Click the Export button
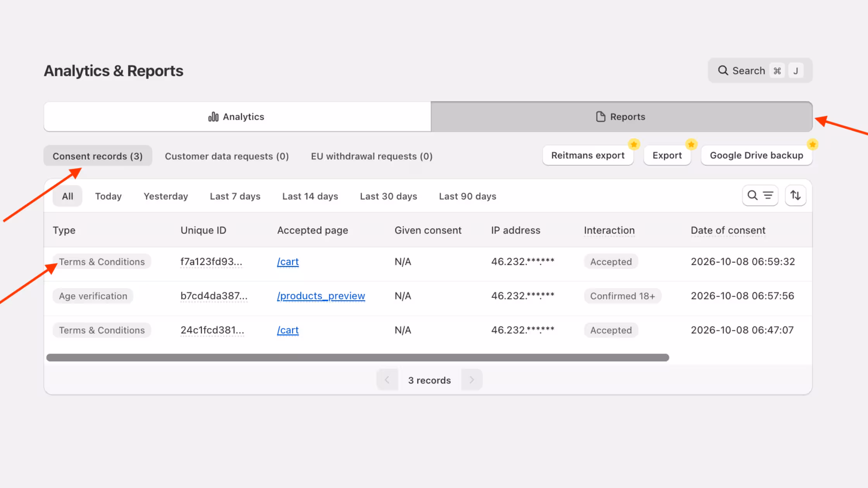Image resolution: width=868 pixels, height=488 pixels. 667,155
